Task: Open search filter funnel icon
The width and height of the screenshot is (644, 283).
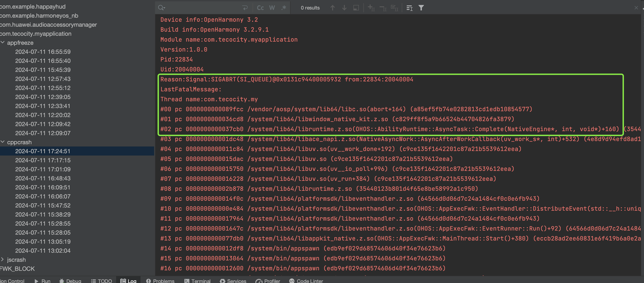Action: [x=421, y=8]
